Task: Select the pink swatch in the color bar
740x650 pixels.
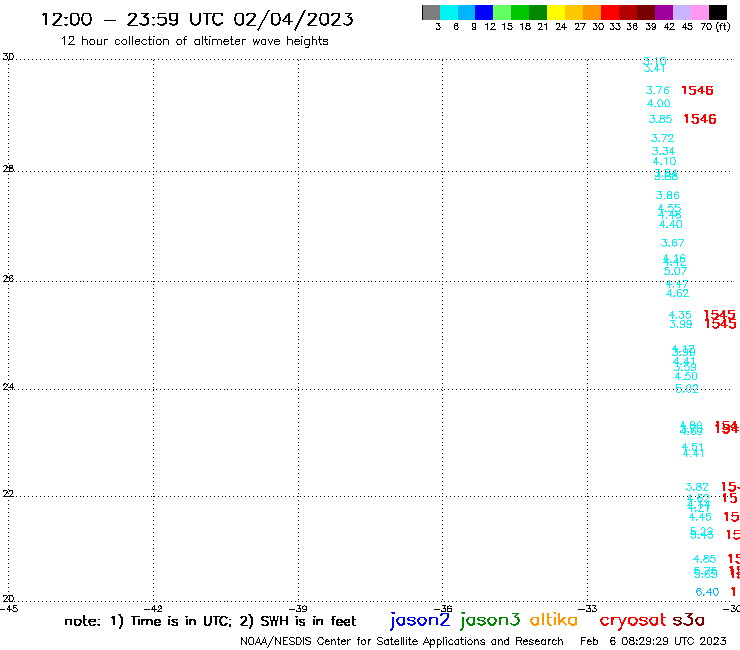Action: coord(699,12)
